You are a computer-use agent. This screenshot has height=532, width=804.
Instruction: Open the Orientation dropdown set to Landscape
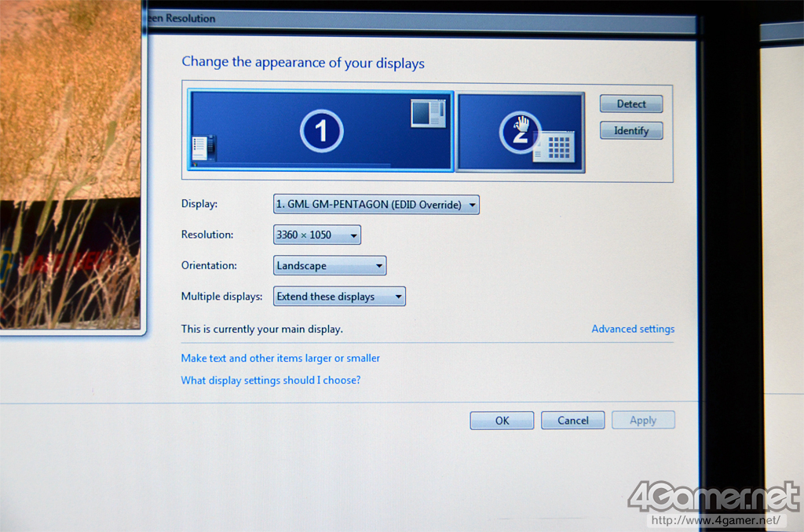click(330, 266)
